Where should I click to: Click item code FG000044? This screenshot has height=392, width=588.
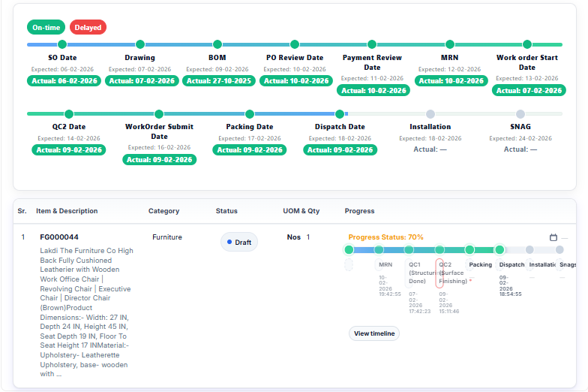(x=59, y=237)
